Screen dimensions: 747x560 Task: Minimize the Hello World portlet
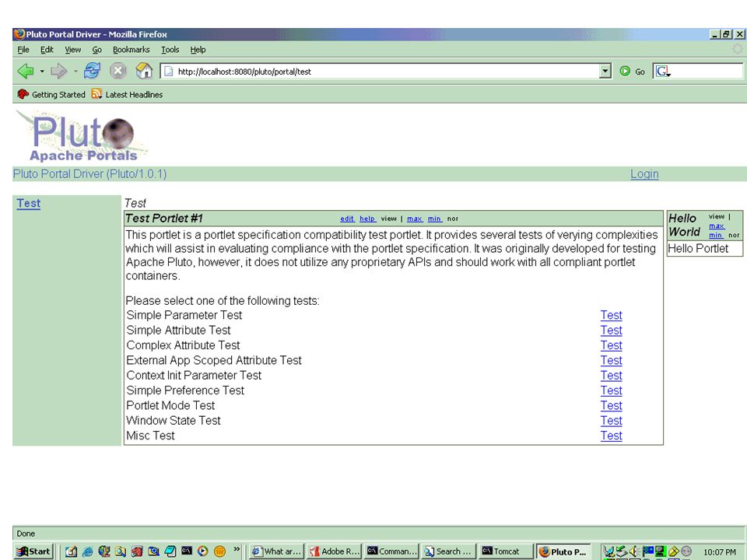pyautogui.click(x=716, y=235)
